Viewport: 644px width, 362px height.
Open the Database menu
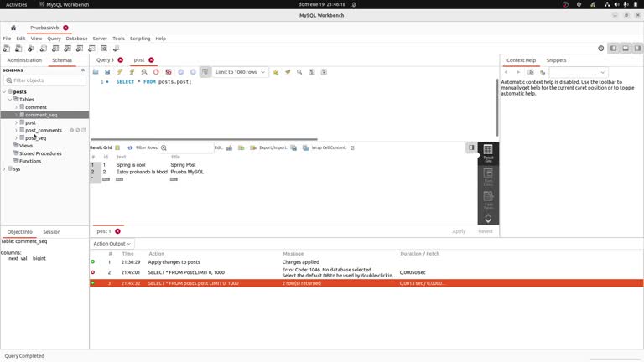(x=76, y=39)
